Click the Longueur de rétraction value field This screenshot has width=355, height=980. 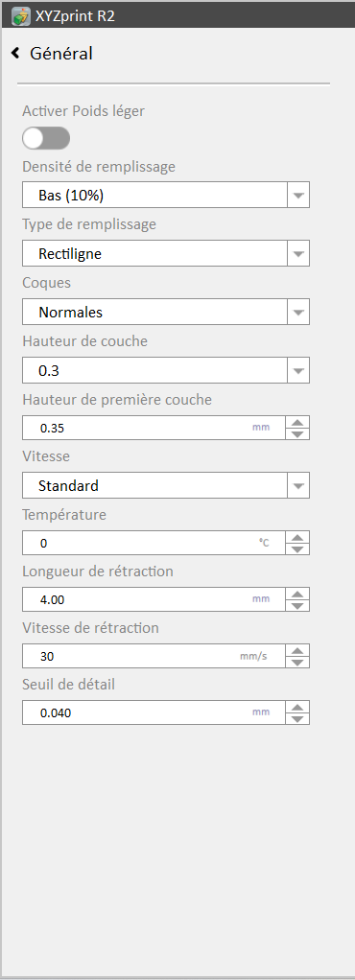[154, 598]
